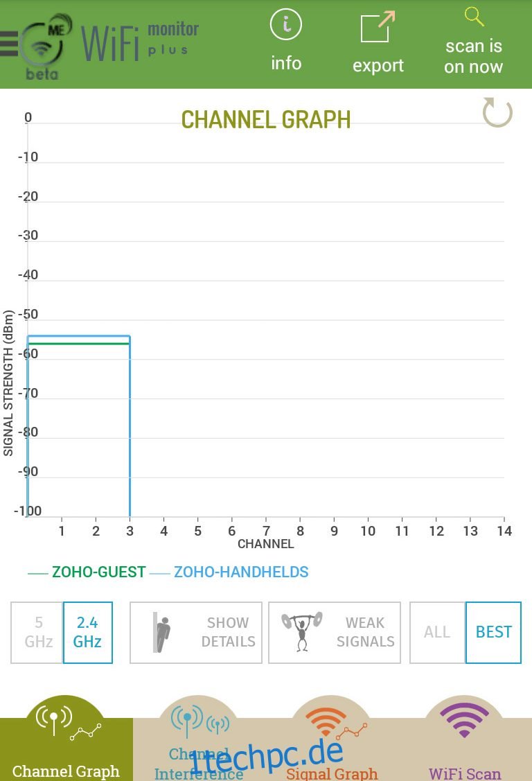Toggle ALL networks view
This screenshot has width=532, height=781.
437,633
